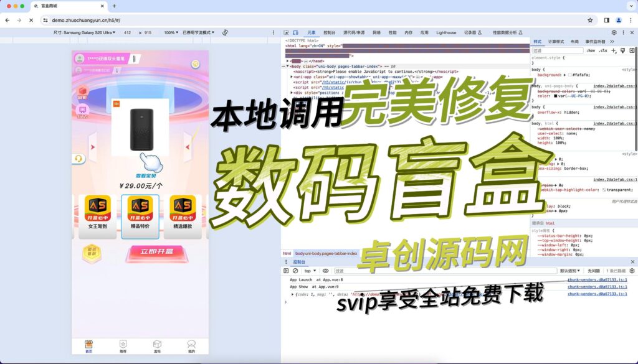Expand the logged object with code: 1
Viewport: 638px width, 364px height.
tap(292, 294)
